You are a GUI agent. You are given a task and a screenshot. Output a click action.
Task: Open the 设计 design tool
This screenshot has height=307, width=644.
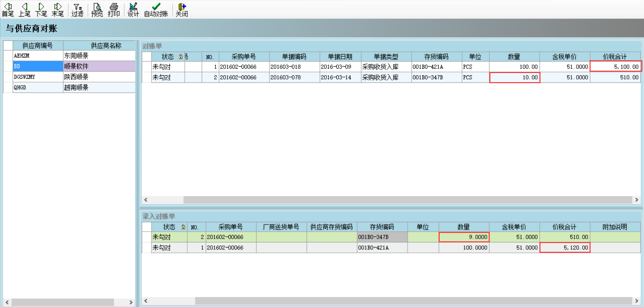pyautogui.click(x=133, y=10)
